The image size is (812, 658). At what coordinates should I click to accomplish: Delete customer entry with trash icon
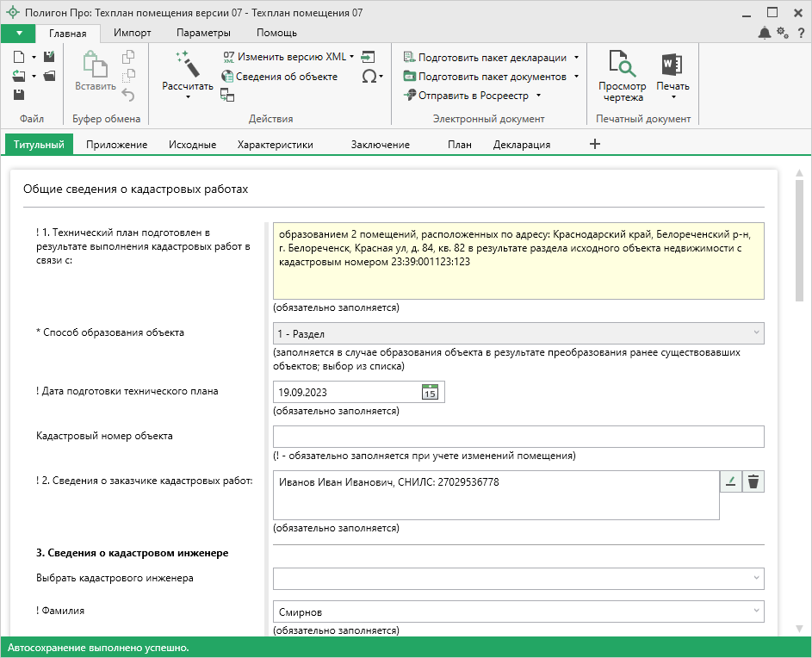tap(753, 482)
